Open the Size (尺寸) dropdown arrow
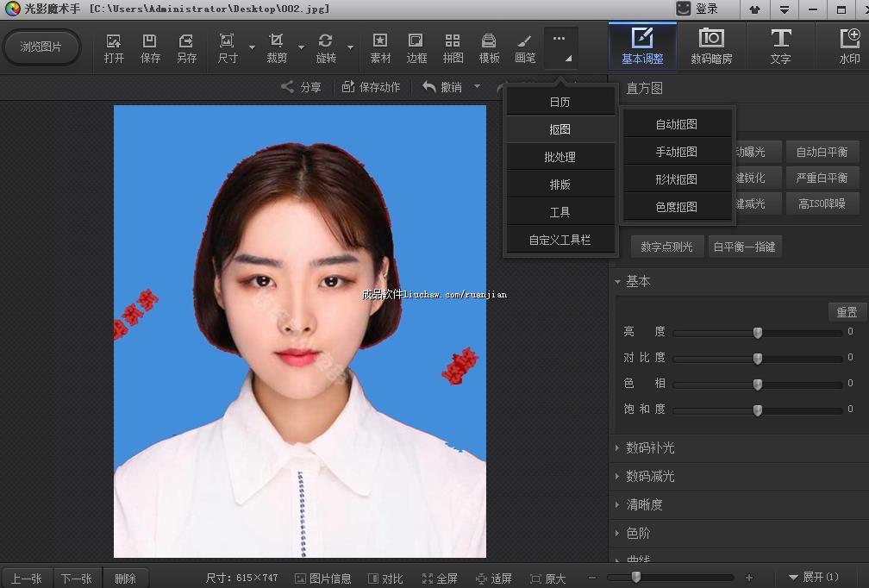This screenshot has width=869, height=588. (252, 47)
